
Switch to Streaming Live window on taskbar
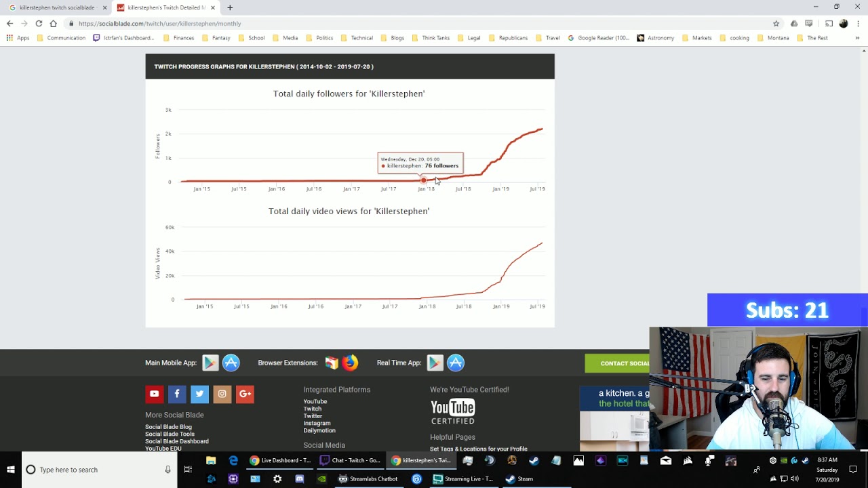pyautogui.click(x=463, y=479)
